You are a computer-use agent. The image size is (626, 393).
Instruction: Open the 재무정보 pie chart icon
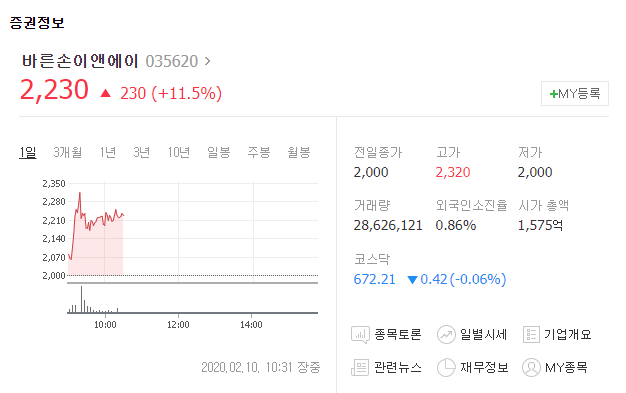pos(446,367)
